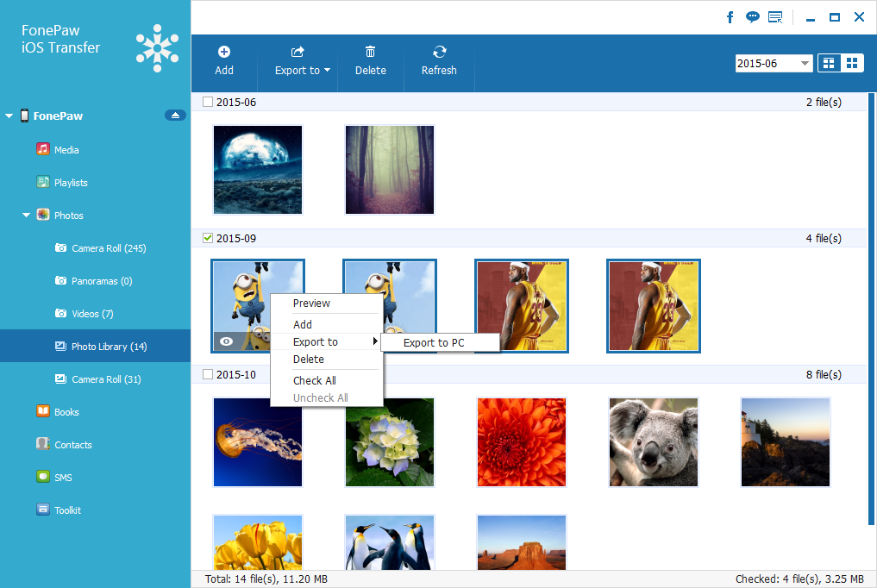Uncheck the 2015-09 group checkbox

(208, 238)
